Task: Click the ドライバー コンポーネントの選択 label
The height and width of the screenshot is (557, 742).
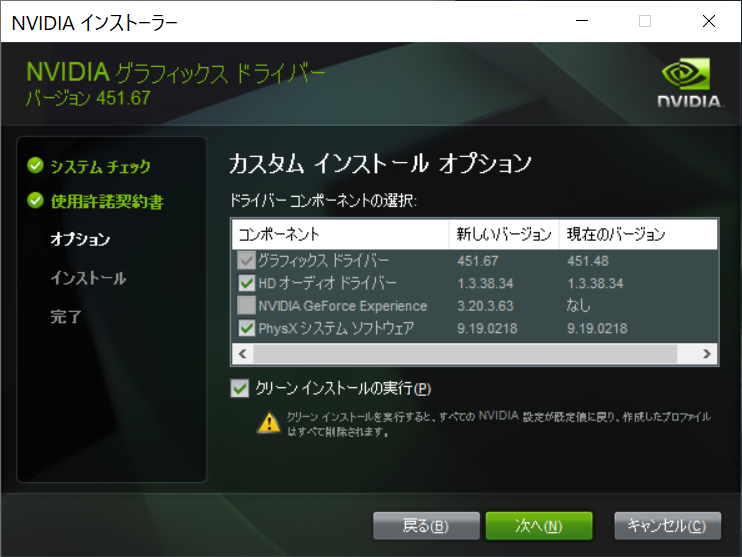Action: pos(323,201)
